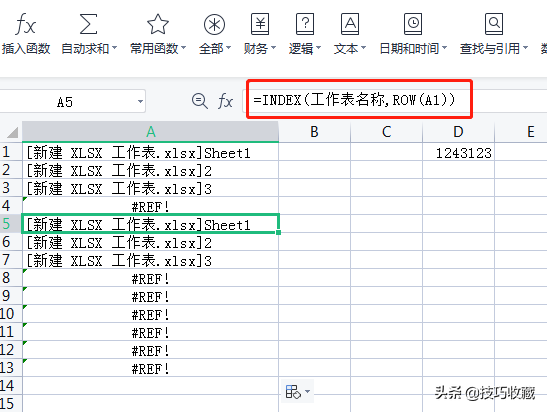Select the #REF! cell in row 13
This screenshot has height=412, width=547.
coord(150,368)
